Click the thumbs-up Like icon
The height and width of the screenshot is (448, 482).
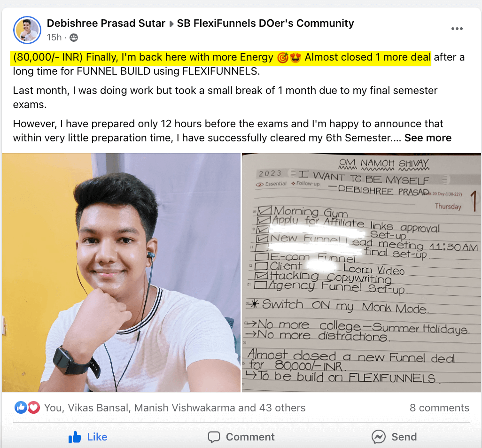coord(75,437)
